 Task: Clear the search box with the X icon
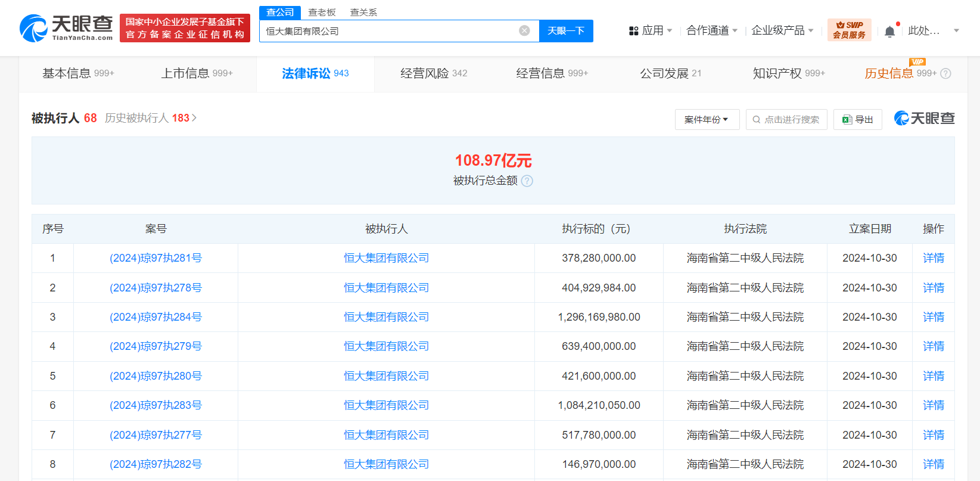click(524, 31)
